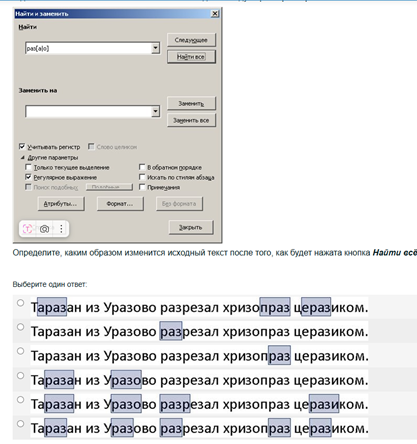The width and height of the screenshot is (417, 444).
Task: Open the Заменить на field dropdown arrow
Action: coord(155,111)
